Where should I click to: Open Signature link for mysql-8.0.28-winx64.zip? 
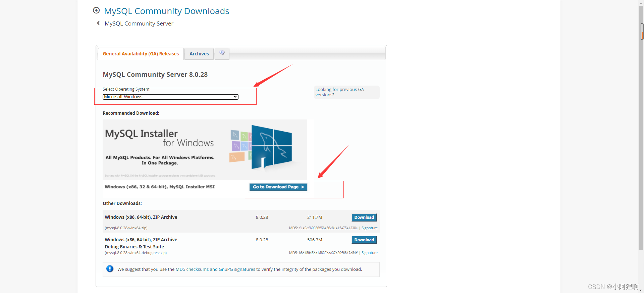(x=369, y=228)
